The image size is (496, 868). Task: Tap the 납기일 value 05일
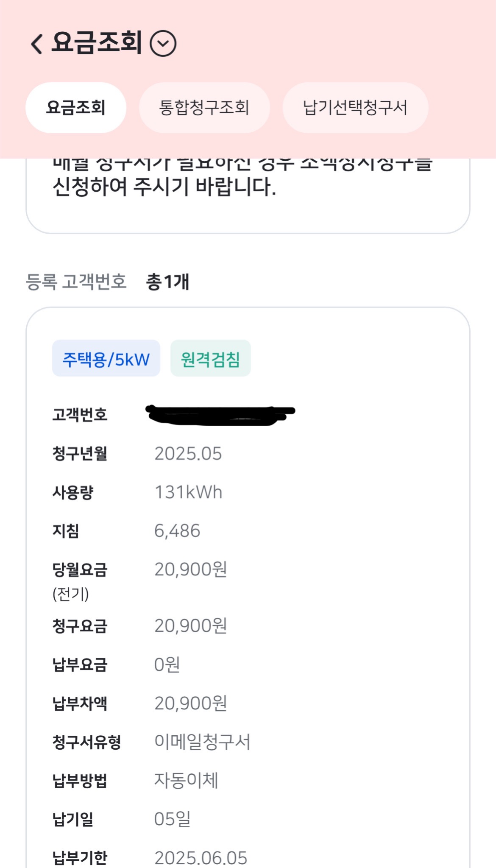pyautogui.click(x=172, y=819)
